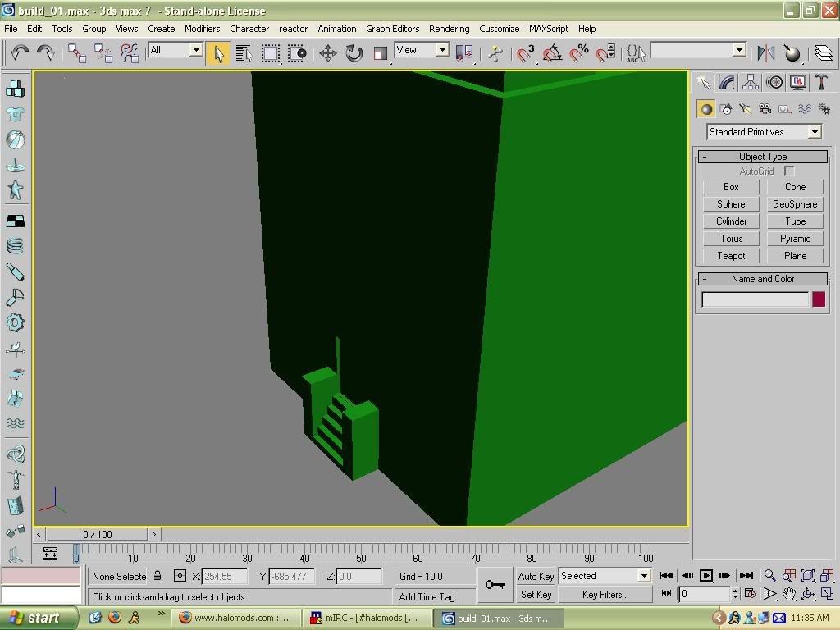The image size is (840, 630).
Task: Click the Redo arrow icon
Action: [46, 52]
